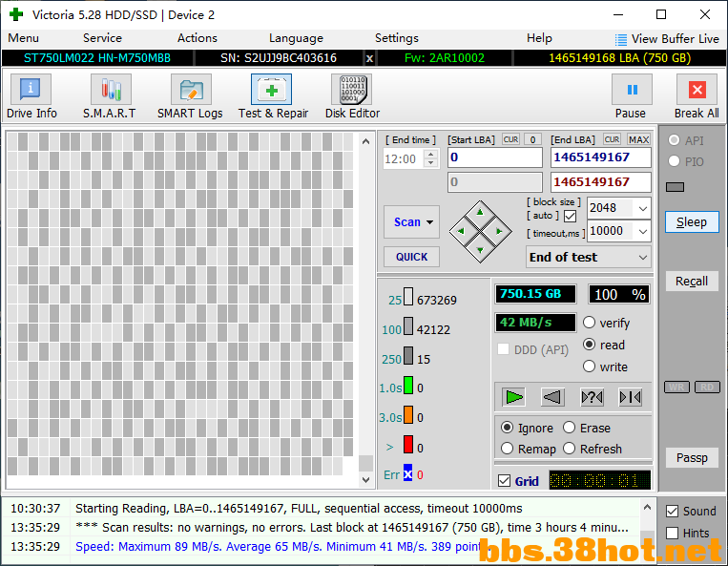Open the Drive Info panel
The width and height of the screenshot is (728, 566).
click(x=31, y=89)
